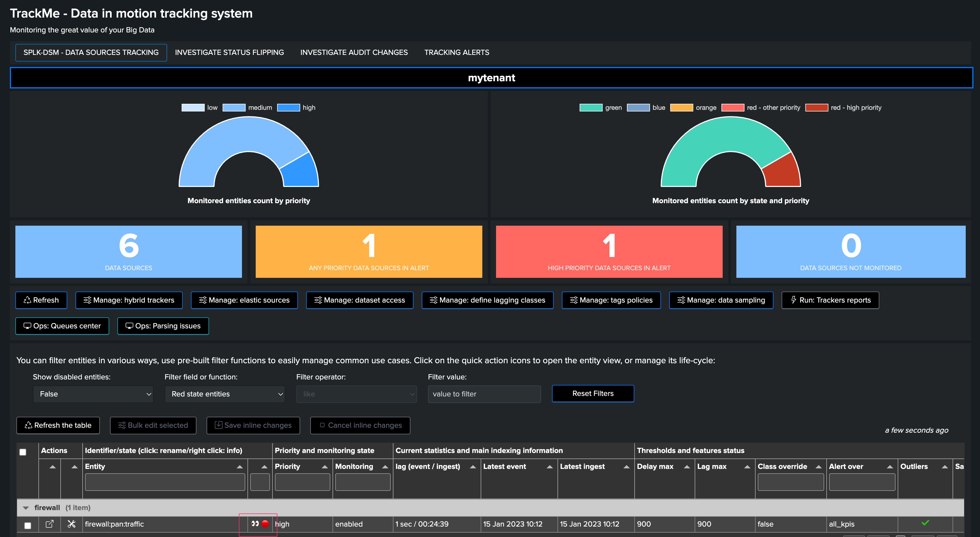Image resolution: width=980 pixels, height=537 pixels.
Task: Sort by Outliers column arrow
Action: pos(945,467)
